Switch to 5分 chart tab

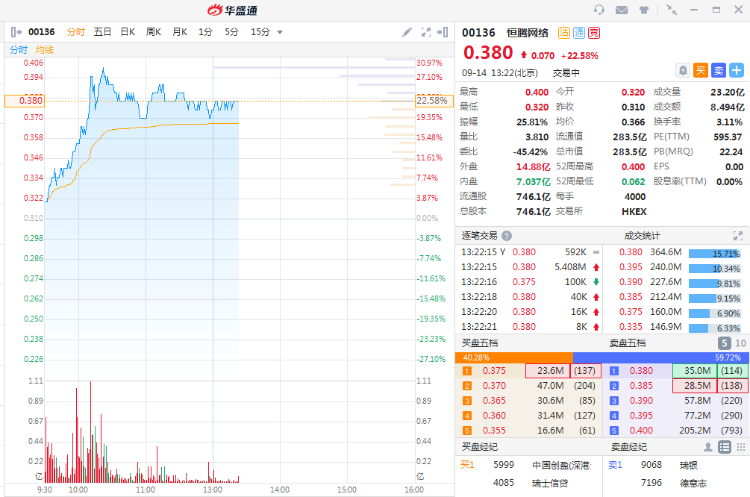coord(232,32)
